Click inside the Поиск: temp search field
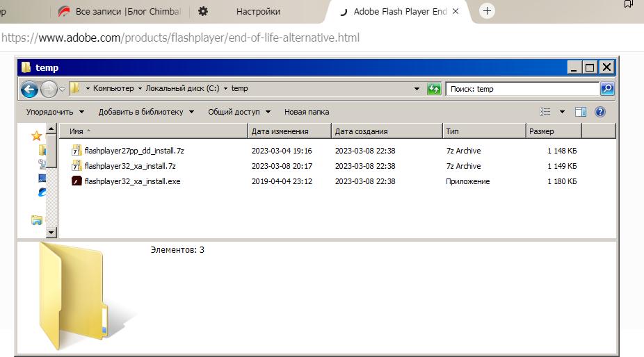The width and height of the screenshot is (644, 357). [x=522, y=89]
